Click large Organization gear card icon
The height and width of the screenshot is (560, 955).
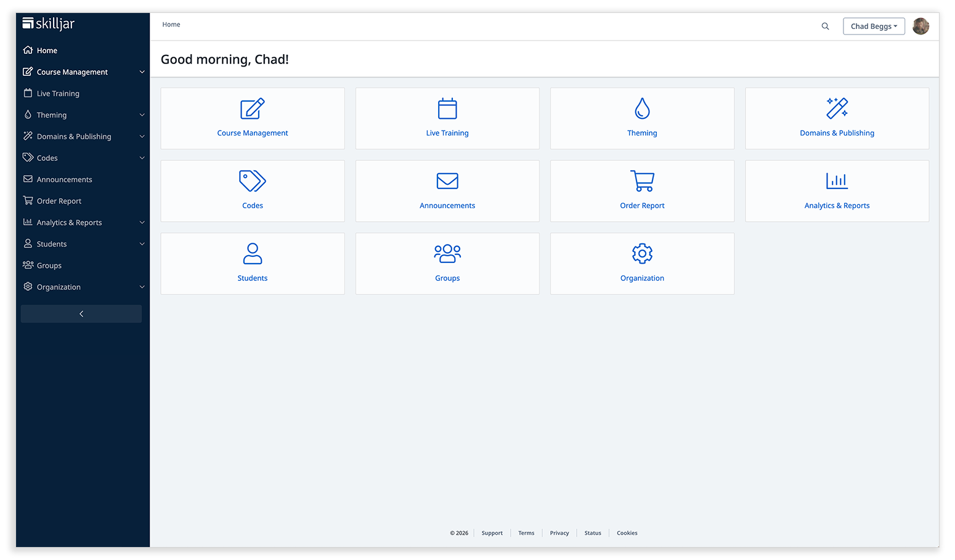click(x=642, y=253)
